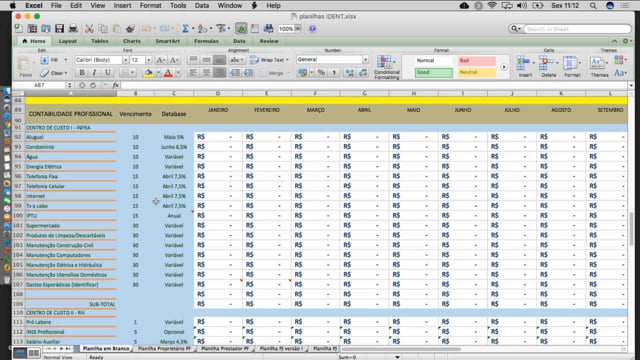Open the General number format dropdown
640x360 pixels.
pos(365,60)
